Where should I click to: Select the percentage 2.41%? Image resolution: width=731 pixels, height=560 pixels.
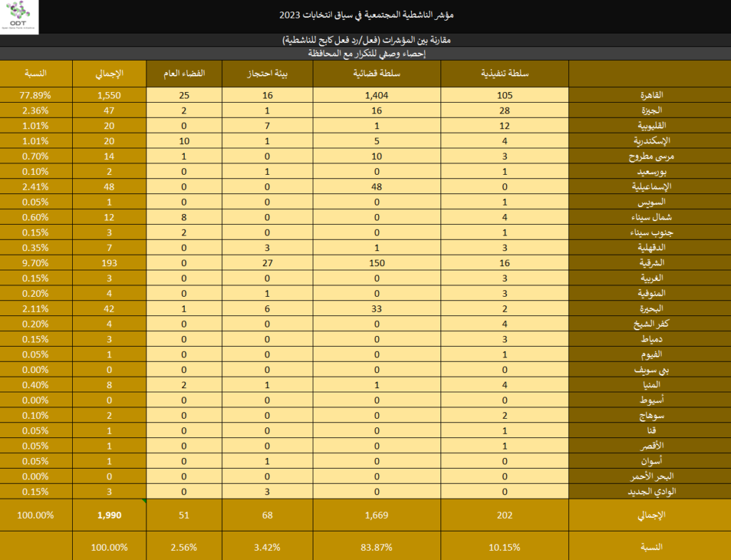36,187
